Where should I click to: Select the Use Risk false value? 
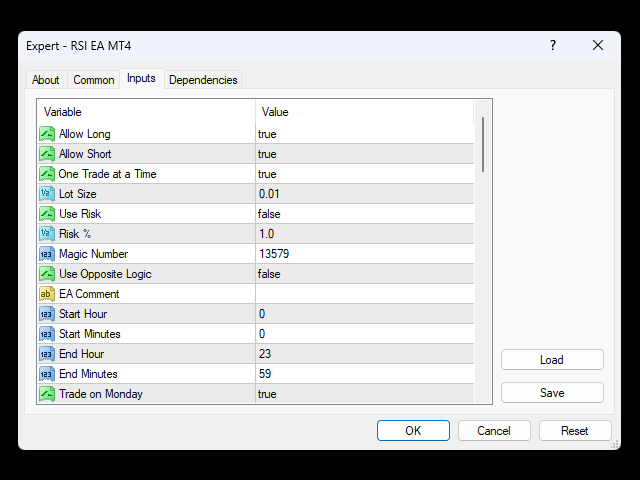(364, 214)
